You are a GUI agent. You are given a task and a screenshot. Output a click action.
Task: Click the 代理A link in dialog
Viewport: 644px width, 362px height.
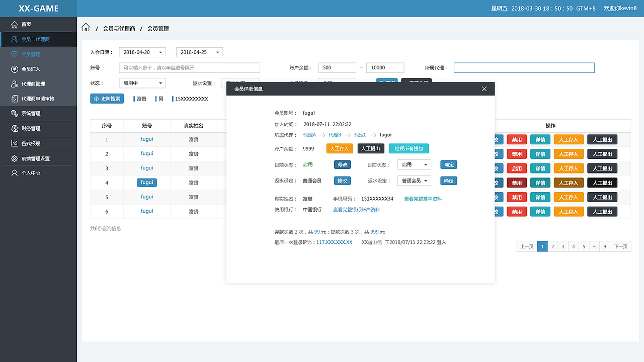click(x=309, y=135)
